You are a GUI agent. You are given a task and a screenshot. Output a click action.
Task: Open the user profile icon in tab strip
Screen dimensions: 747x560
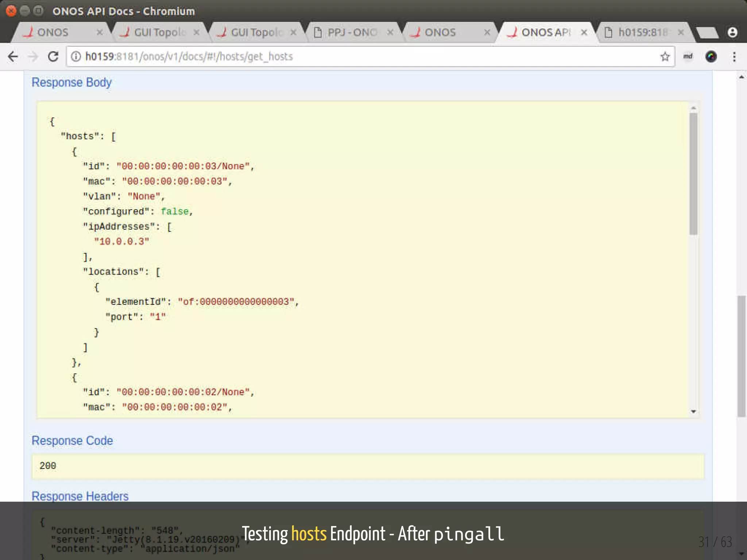coord(732,32)
